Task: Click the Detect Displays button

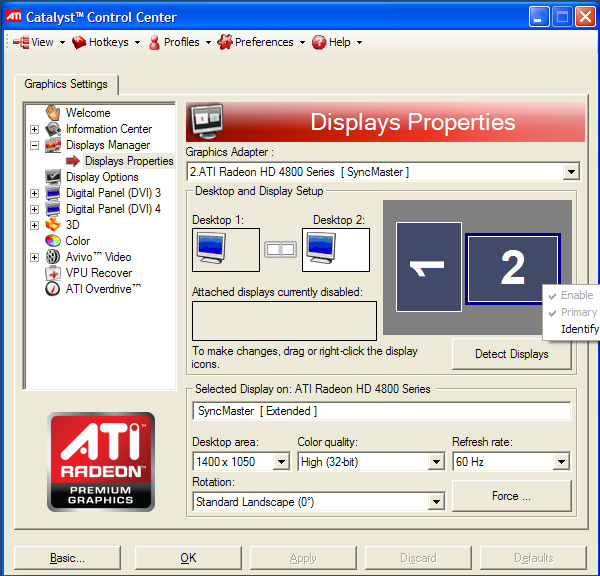Action: pos(512,354)
